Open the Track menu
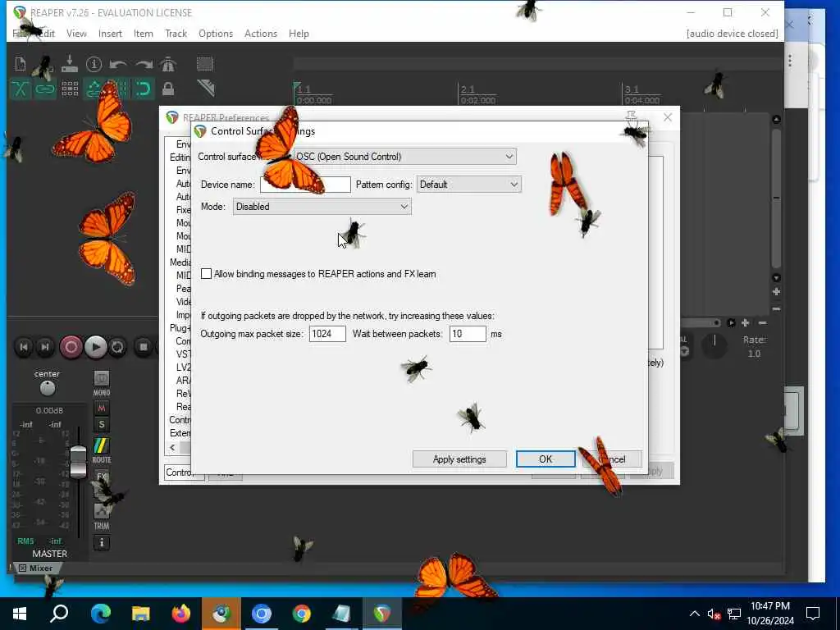Screen dimensions: 840x630 176,33
